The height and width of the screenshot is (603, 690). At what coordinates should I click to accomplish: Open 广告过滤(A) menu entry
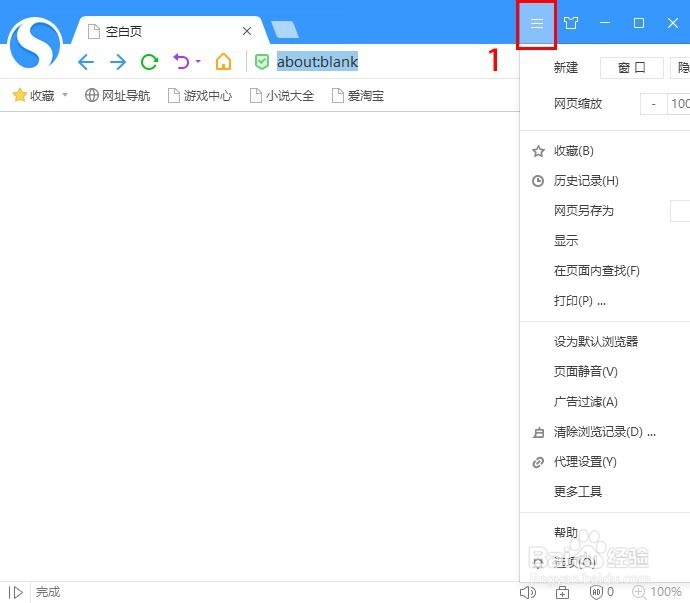605,402
